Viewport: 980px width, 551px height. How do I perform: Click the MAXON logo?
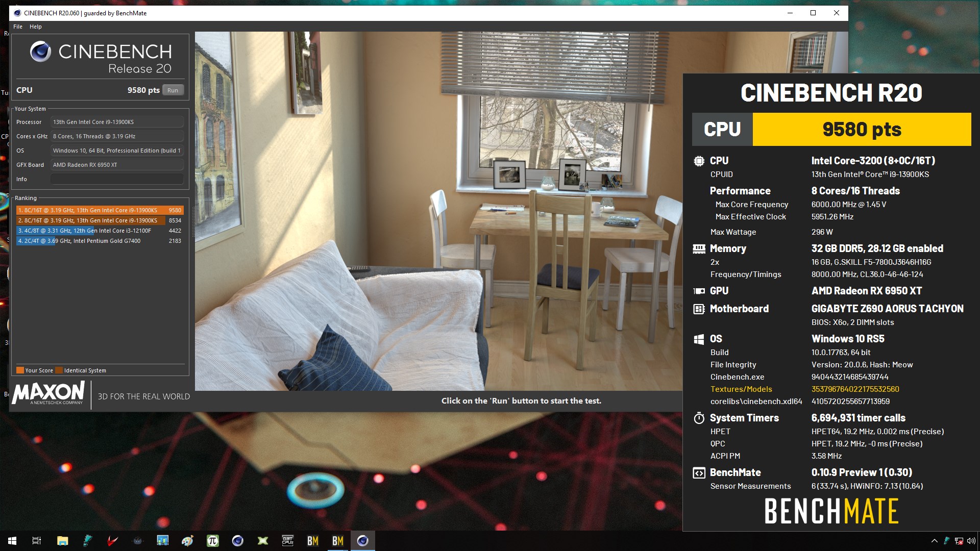[x=48, y=393]
